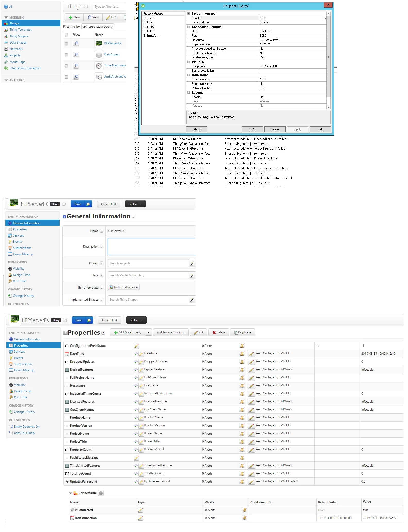
Task: Open the KEPServerEX link in Things list
Action: [x=113, y=43]
